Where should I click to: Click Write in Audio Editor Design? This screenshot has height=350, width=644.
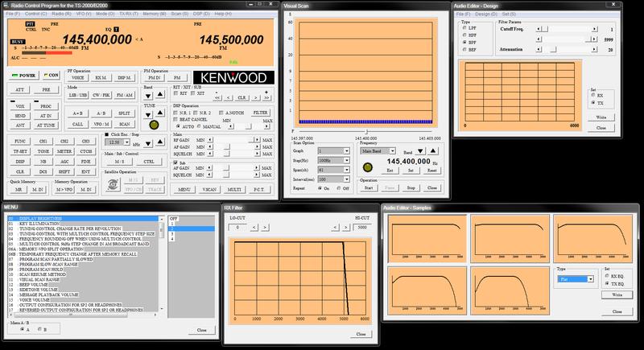(x=601, y=117)
